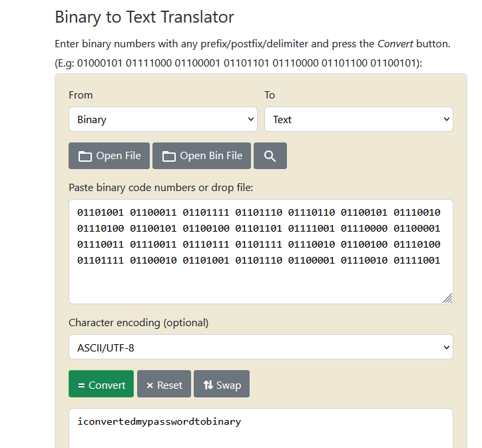
Task: Click the green Convert button
Action: [x=101, y=384]
